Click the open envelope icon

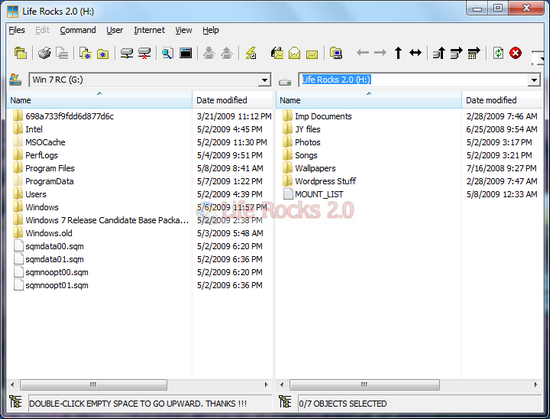click(x=294, y=53)
